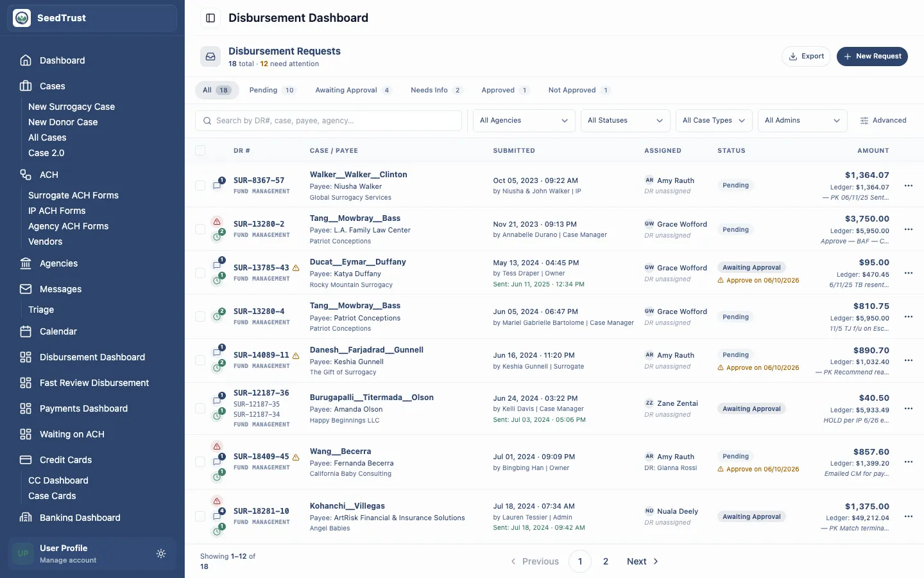Image resolution: width=924 pixels, height=578 pixels.
Task: Switch to the Pending tab
Action: click(x=273, y=90)
